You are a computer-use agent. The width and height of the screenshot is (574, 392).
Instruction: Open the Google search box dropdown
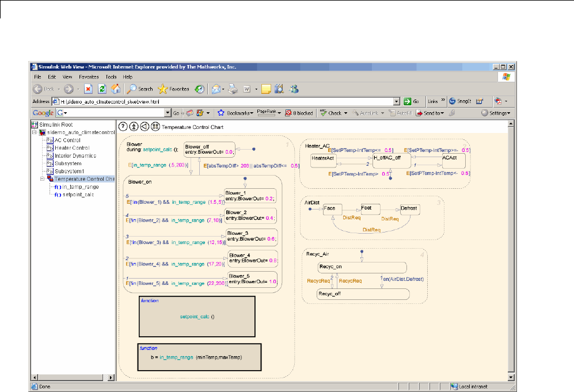[168, 113]
